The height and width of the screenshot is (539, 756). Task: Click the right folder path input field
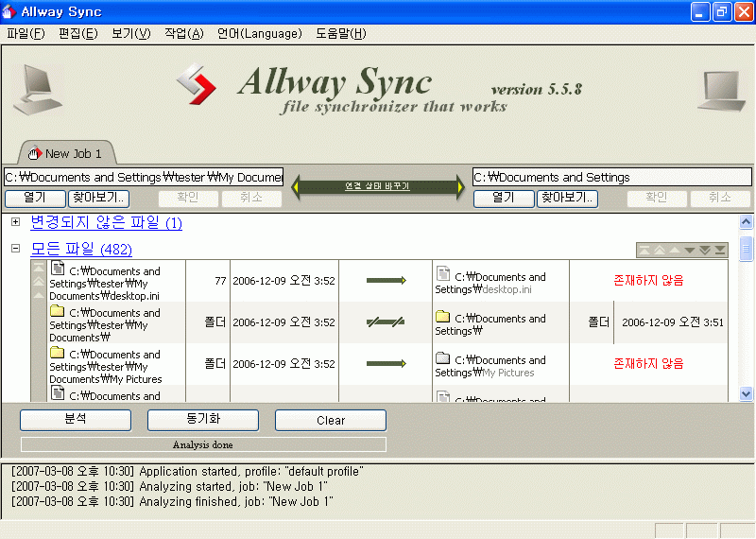[611, 177]
